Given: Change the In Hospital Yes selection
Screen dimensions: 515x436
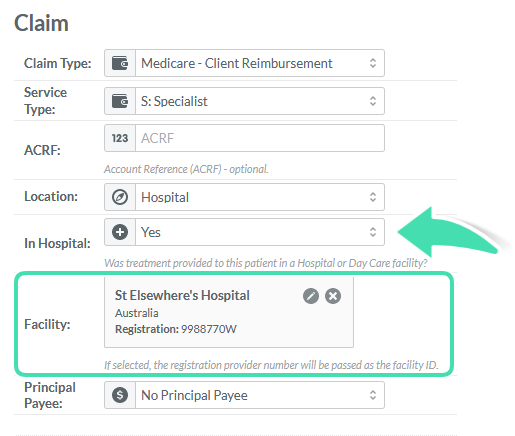Looking at the screenshot, I should pos(260,232).
